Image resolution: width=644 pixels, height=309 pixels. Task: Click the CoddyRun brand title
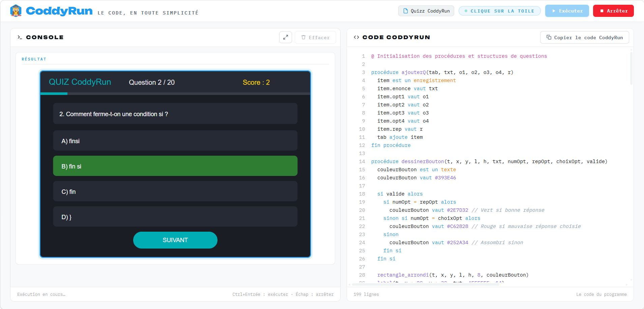(59, 11)
